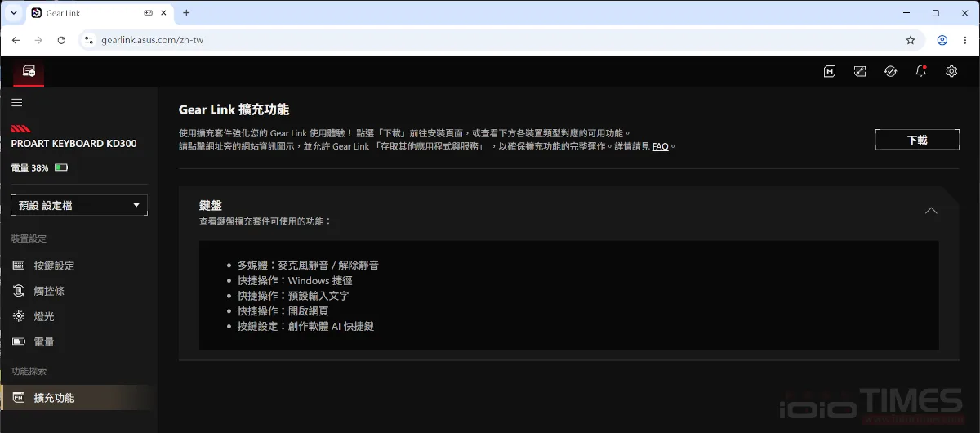980x433 pixels.
Task: Click the PROART KEYBOARD KD300 device name
Action: (x=74, y=144)
